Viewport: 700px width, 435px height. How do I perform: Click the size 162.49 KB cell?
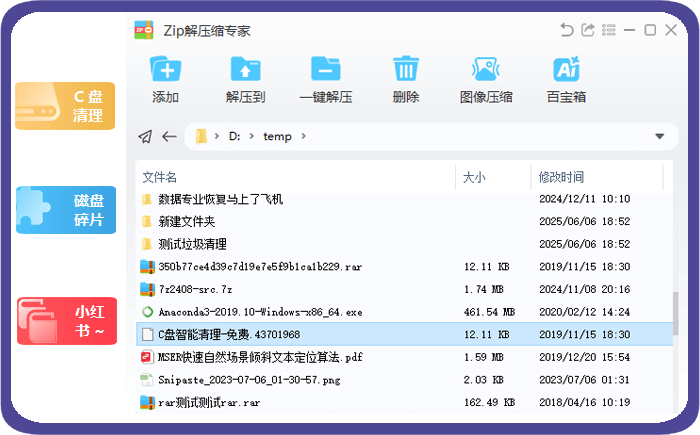click(489, 402)
